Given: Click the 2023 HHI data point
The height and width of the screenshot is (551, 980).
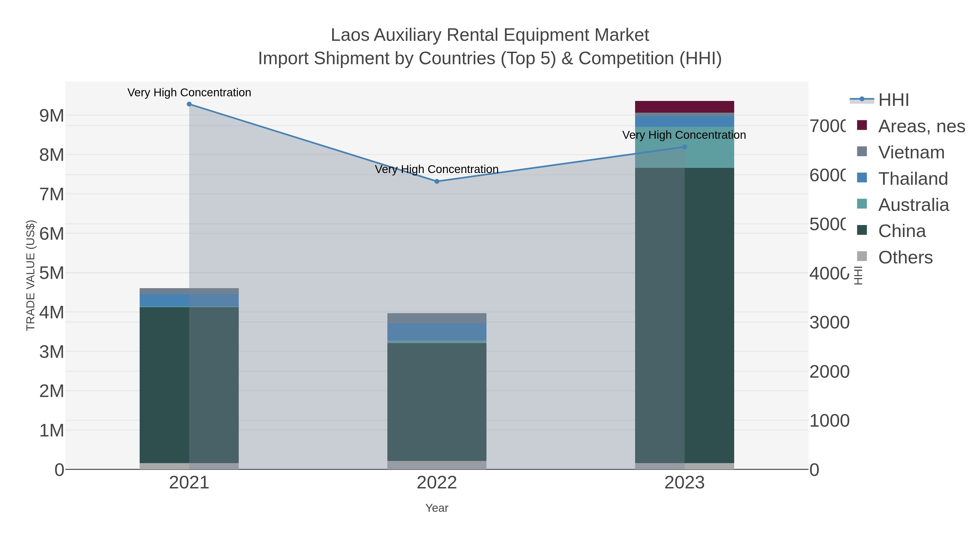Looking at the screenshot, I should tap(684, 147).
